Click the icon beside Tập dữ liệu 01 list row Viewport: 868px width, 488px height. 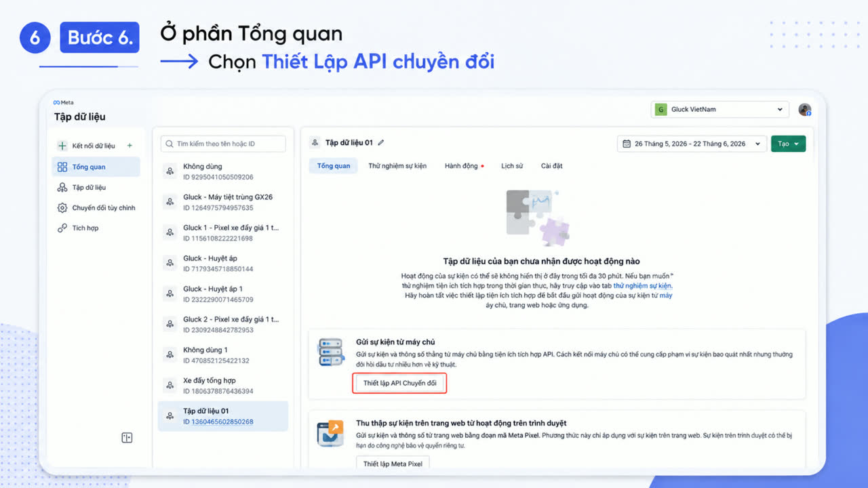170,416
